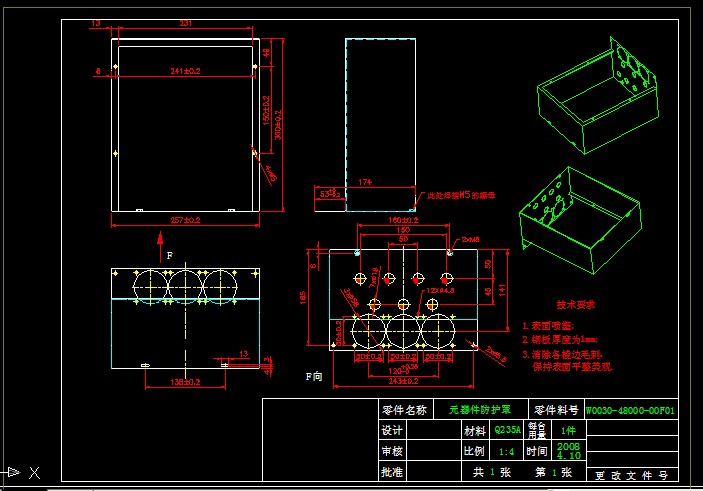Click the part number W0030-48000-00F01 text
The image size is (703, 491).
631,410
